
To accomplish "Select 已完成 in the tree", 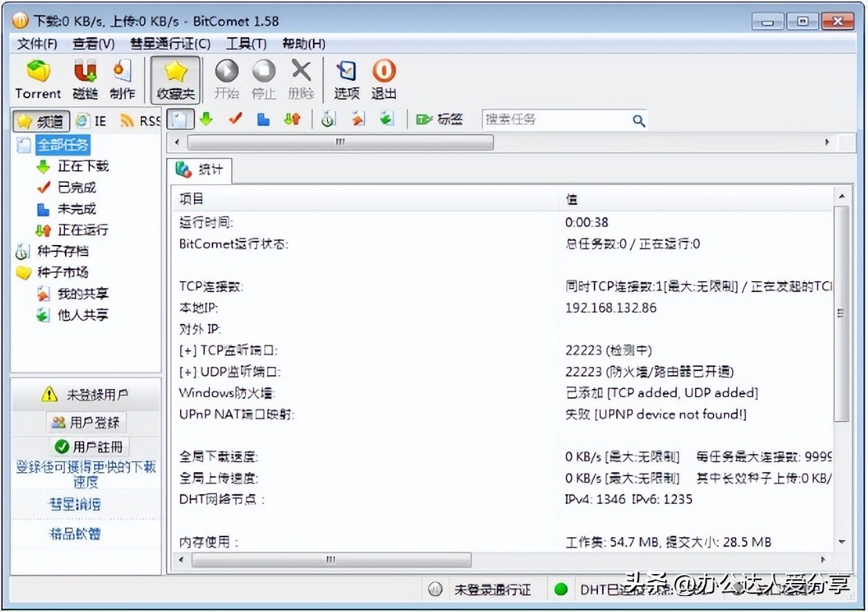I will tap(76, 188).
